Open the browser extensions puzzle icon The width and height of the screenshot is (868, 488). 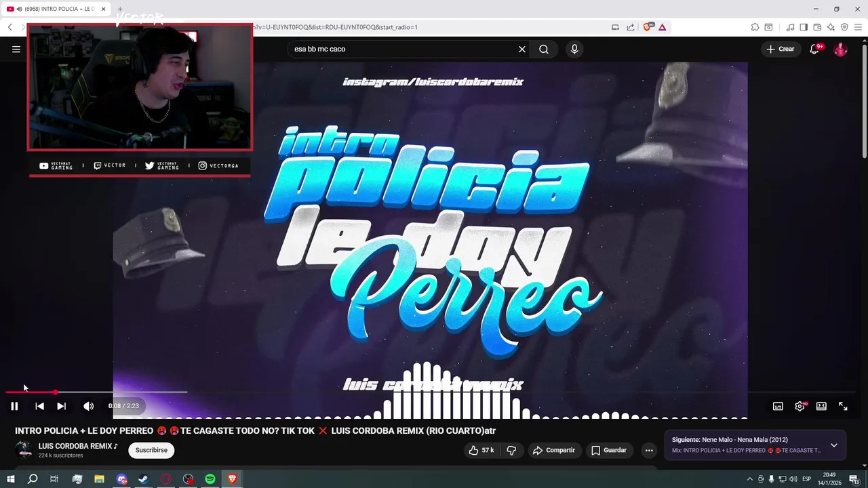[x=755, y=27]
